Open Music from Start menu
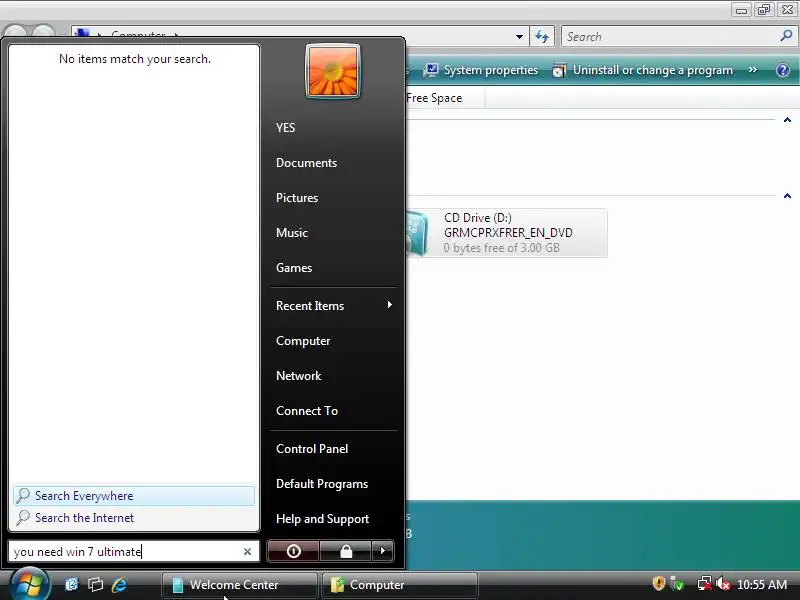The image size is (800, 600). point(292,233)
